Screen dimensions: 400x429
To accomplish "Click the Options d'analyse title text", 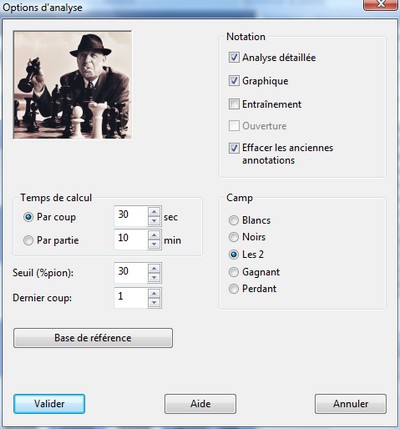I will tap(42, 7).
